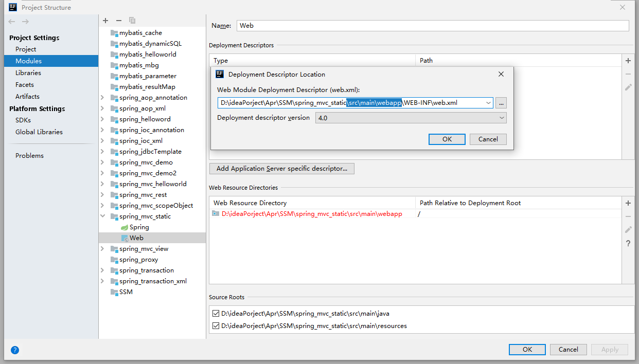This screenshot has width=639, height=364.
Task: Add a deployment descriptor with plus icon
Action: pos(628,61)
